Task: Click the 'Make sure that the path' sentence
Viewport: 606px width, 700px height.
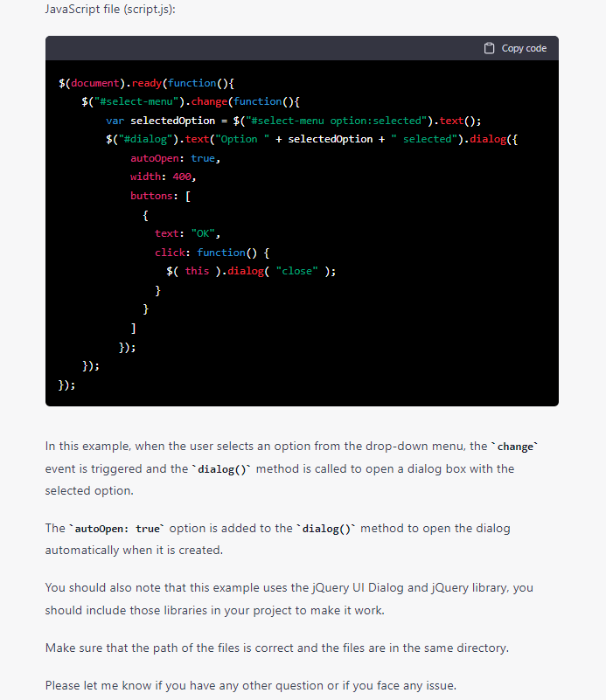Action: 277,648
